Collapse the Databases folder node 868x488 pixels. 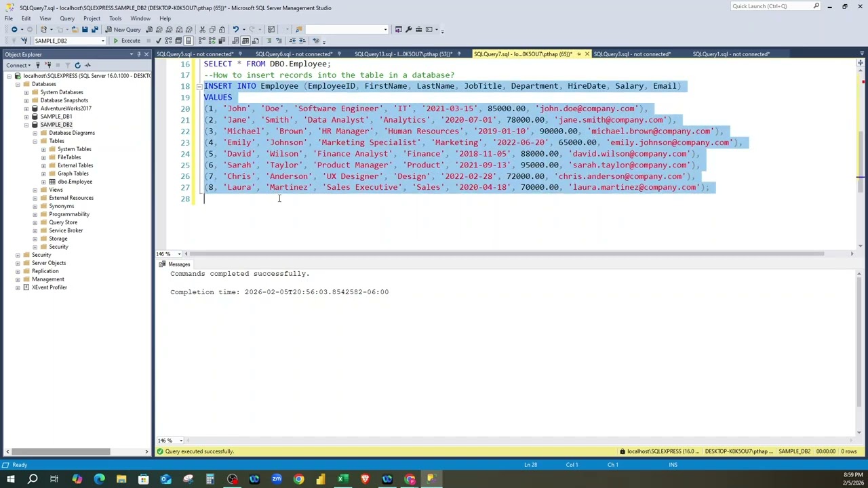point(18,84)
